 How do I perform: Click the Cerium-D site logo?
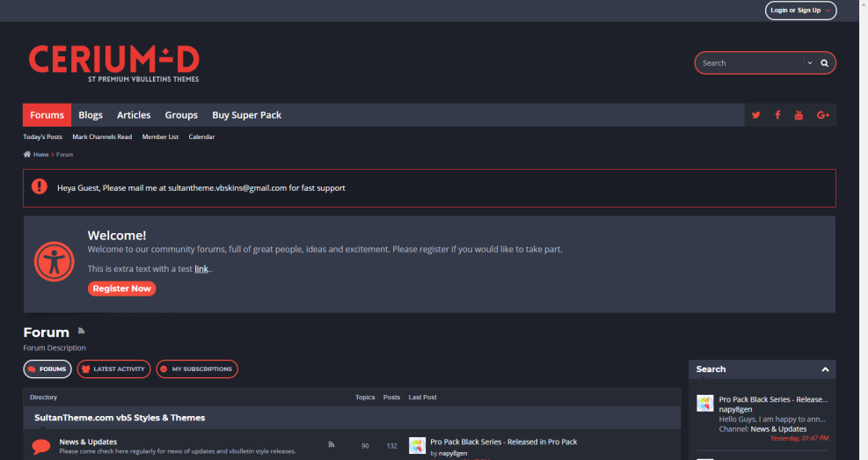tap(114, 62)
